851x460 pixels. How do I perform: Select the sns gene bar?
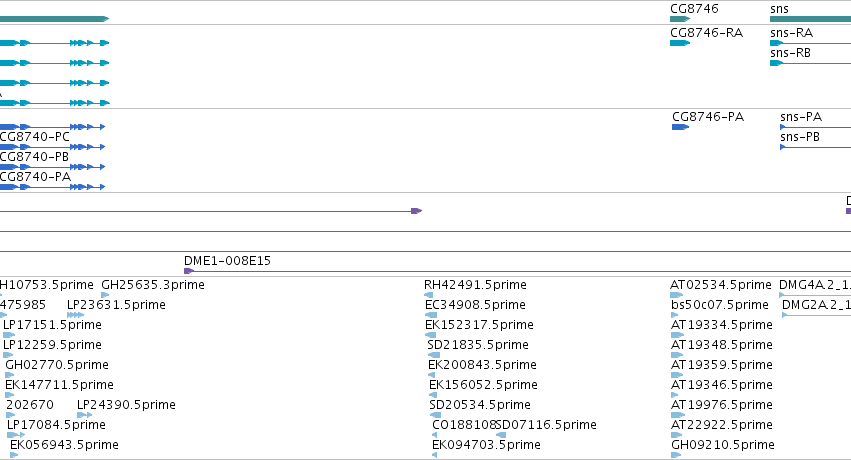click(810, 19)
